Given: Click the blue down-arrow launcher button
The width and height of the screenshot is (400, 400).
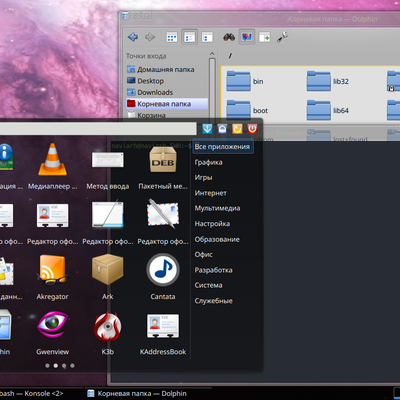Looking at the screenshot, I should [207, 129].
